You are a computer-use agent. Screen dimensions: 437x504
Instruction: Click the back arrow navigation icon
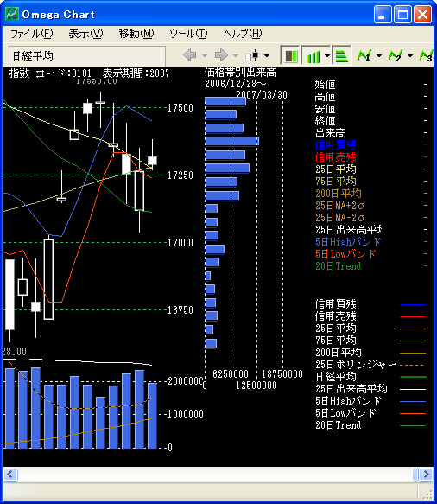[190, 55]
